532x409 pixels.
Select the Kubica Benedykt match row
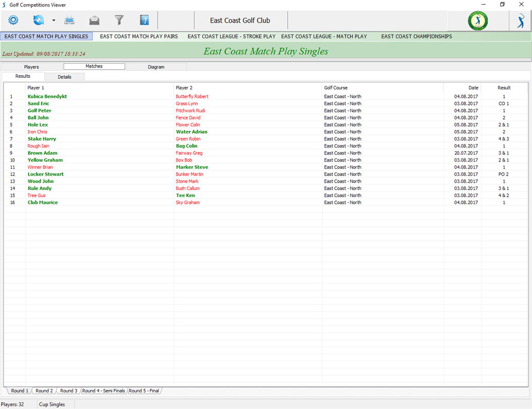[x=265, y=96]
